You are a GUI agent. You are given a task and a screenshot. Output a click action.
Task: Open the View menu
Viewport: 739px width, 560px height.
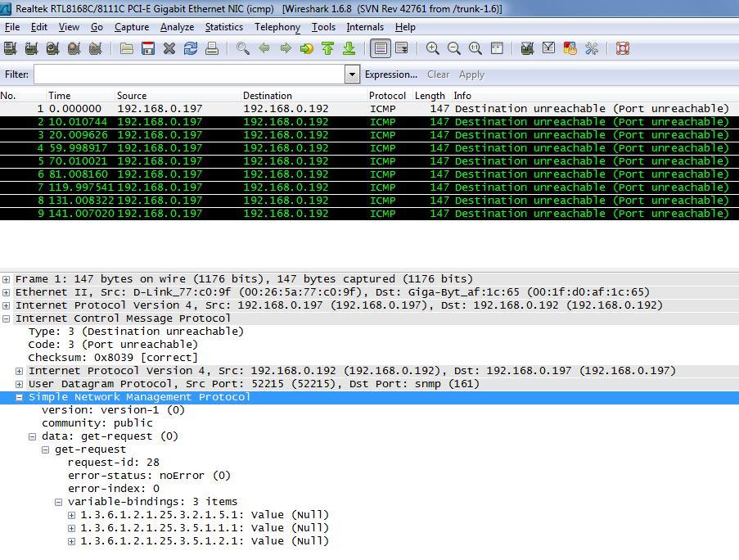[x=69, y=27]
